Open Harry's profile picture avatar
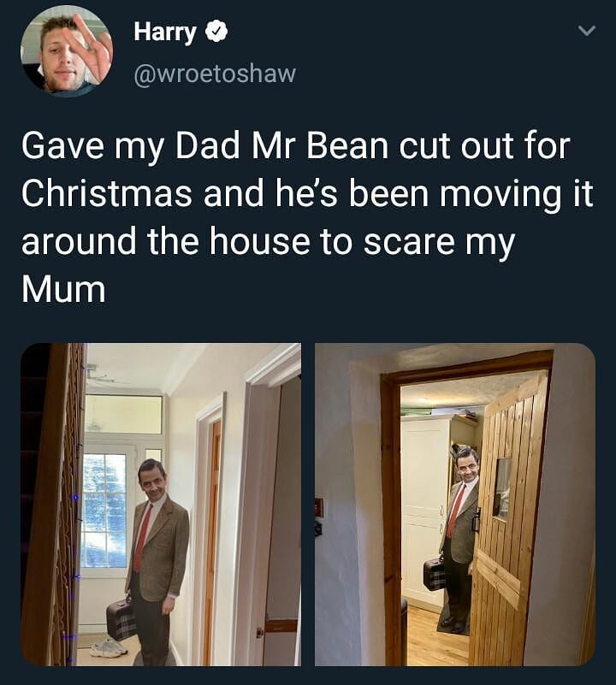This screenshot has width=616, height=685. (67, 51)
